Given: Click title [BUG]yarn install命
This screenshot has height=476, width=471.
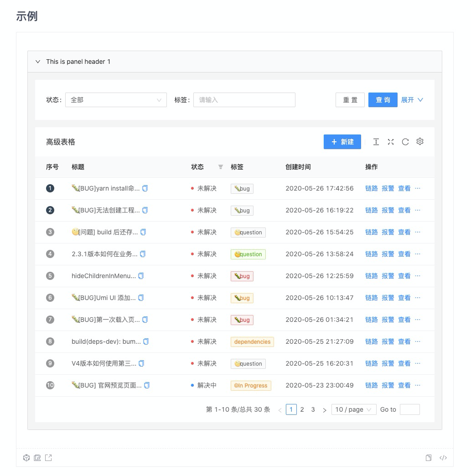Looking at the screenshot, I should [106, 188].
